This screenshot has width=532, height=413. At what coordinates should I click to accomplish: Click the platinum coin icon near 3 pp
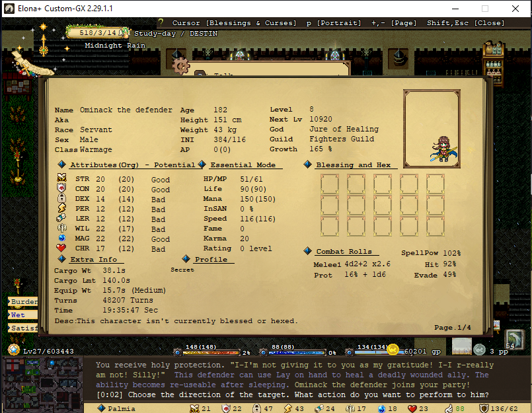coord(479,350)
